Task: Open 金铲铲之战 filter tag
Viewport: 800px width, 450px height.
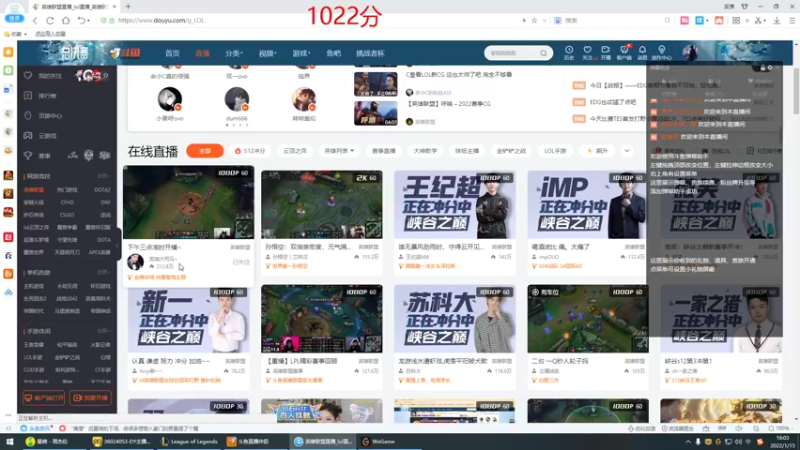Action: coord(511,151)
